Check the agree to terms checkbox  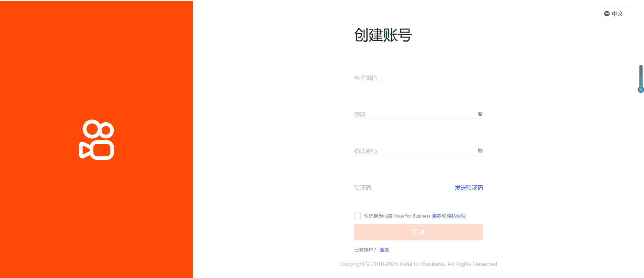tap(357, 216)
